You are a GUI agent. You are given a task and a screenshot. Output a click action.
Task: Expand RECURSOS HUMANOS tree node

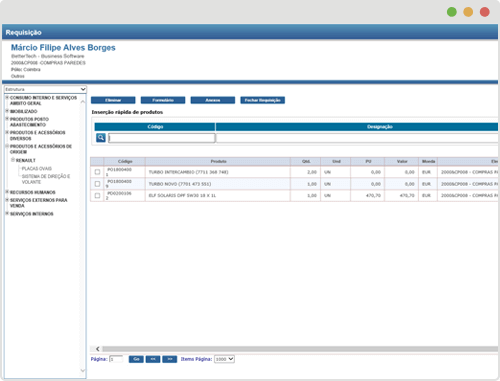pos(7,192)
